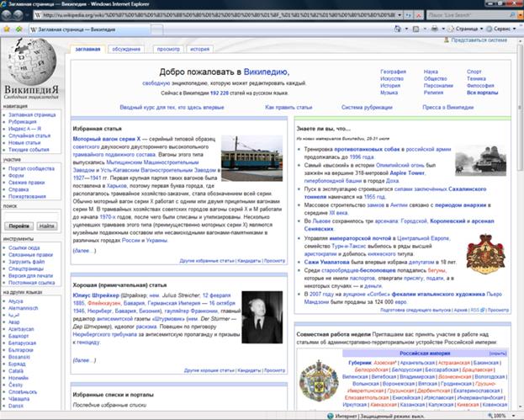Screen dimensions: 524x420
Task: Open the просмотр tab
Action: click(x=167, y=49)
